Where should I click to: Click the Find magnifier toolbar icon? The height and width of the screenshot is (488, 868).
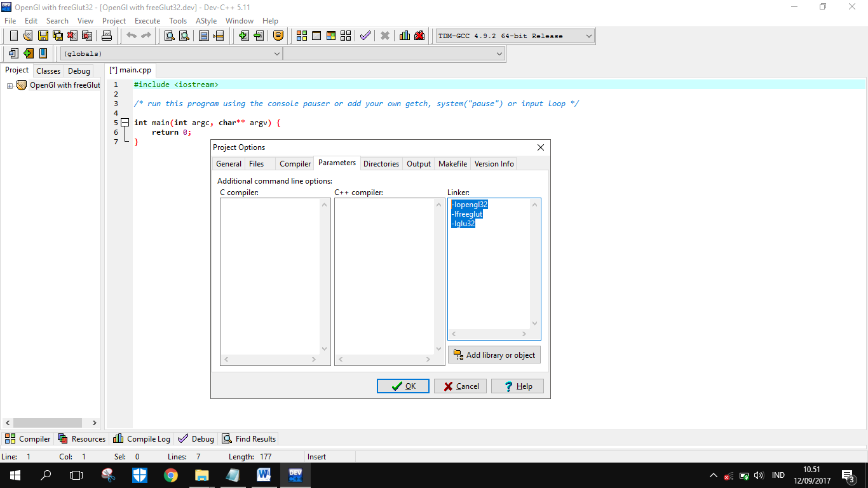click(x=170, y=36)
